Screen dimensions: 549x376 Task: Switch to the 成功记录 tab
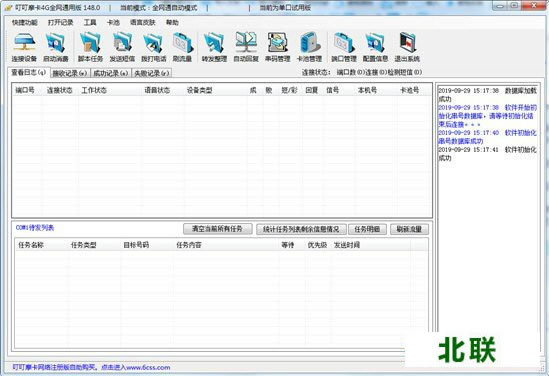click(111, 73)
